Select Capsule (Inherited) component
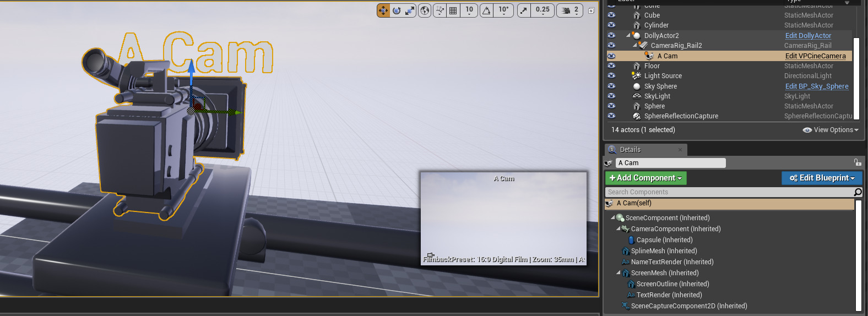This screenshot has width=868, height=316. (x=664, y=240)
